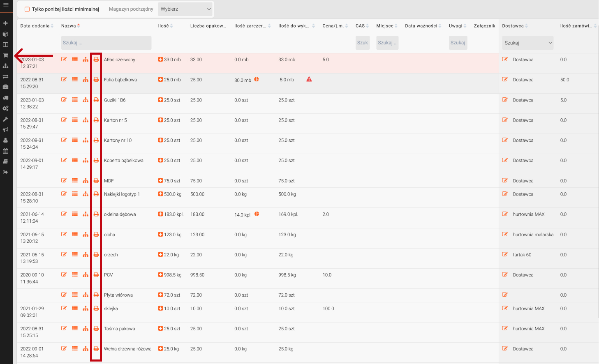Image resolution: width=599 pixels, height=364 pixels.
Task: Click the shopping cart icon in the sidebar
Action: 5,55
